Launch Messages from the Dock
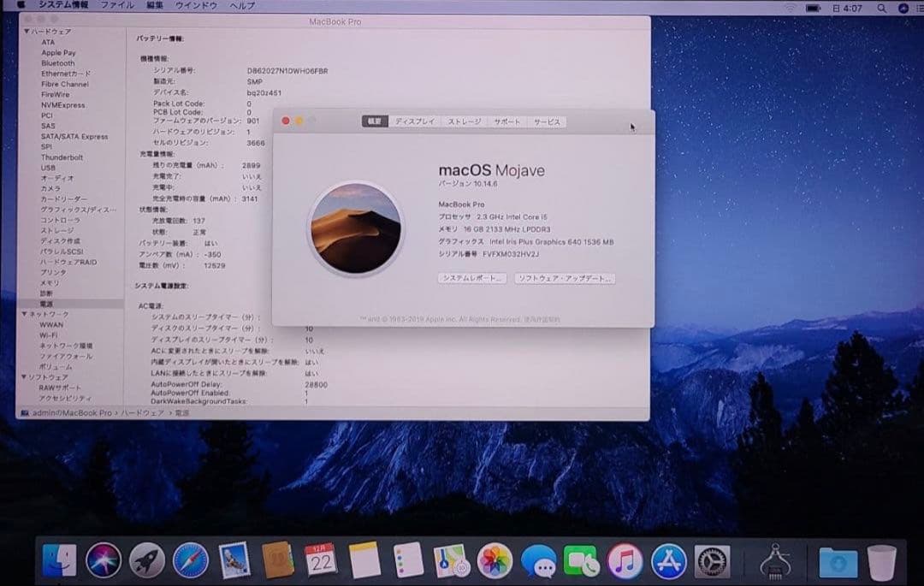 click(538, 560)
